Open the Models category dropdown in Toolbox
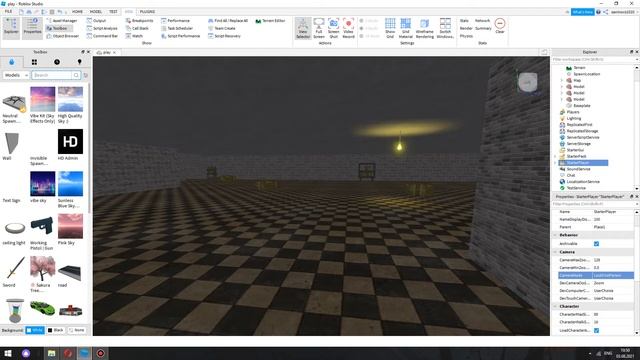 click(x=16, y=75)
